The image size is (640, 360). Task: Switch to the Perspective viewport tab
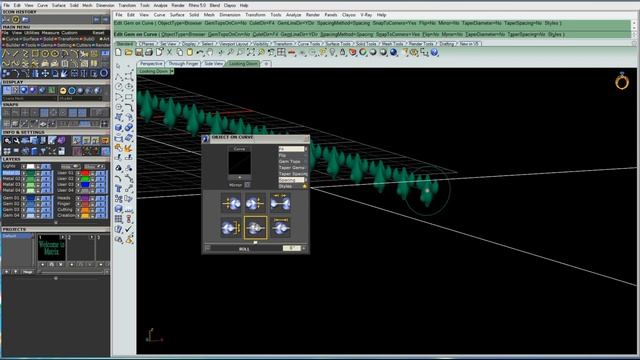pyautogui.click(x=151, y=64)
